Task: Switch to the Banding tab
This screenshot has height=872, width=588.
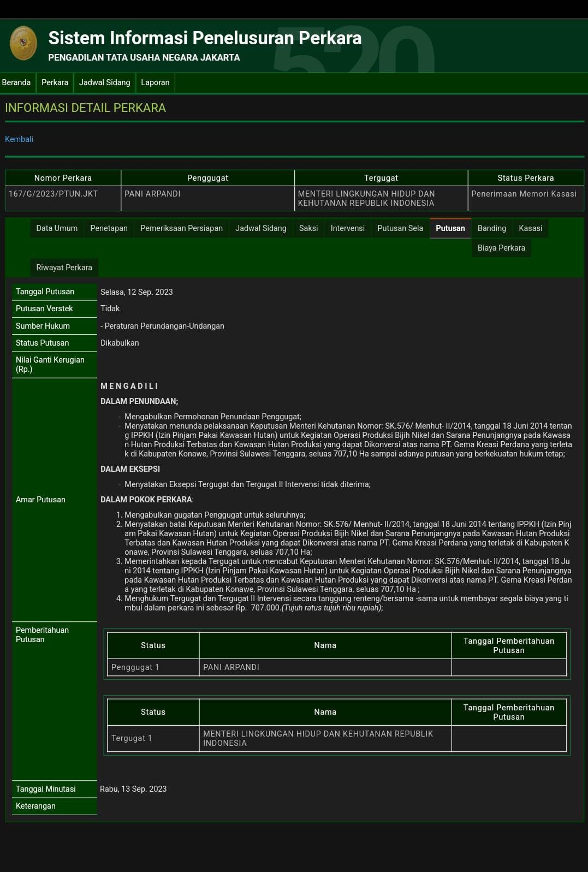Action: (x=492, y=228)
